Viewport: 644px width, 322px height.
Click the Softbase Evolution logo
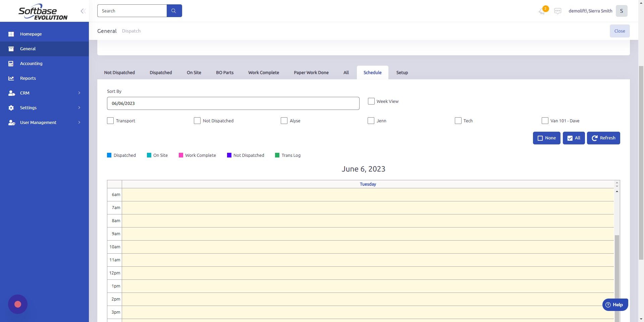(x=43, y=12)
